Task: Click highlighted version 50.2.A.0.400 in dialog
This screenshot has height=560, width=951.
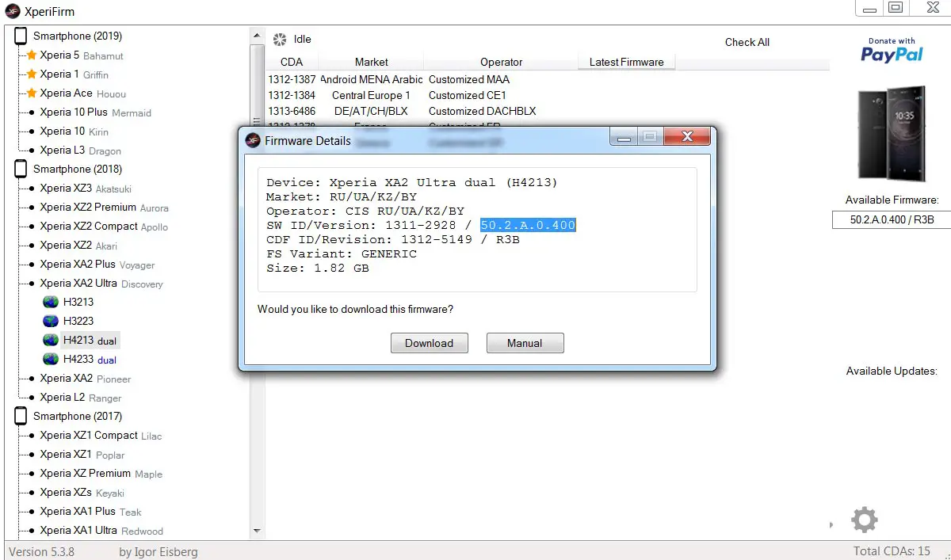Action: coord(528,225)
